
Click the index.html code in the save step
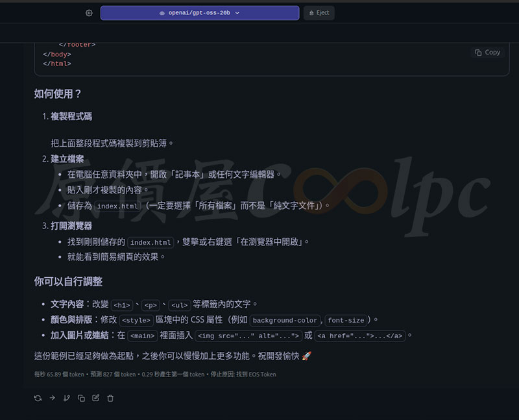(117, 206)
